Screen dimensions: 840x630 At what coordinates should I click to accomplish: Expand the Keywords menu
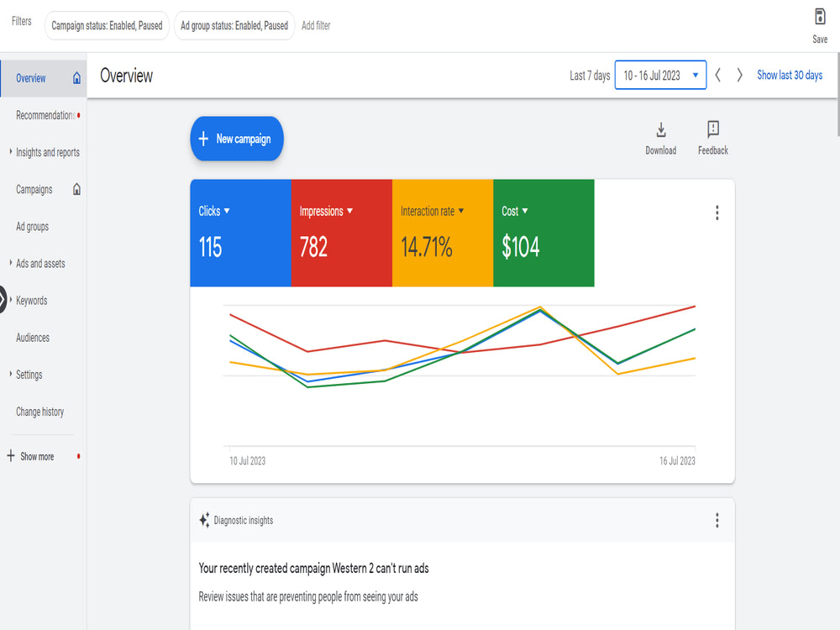pos(11,300)
